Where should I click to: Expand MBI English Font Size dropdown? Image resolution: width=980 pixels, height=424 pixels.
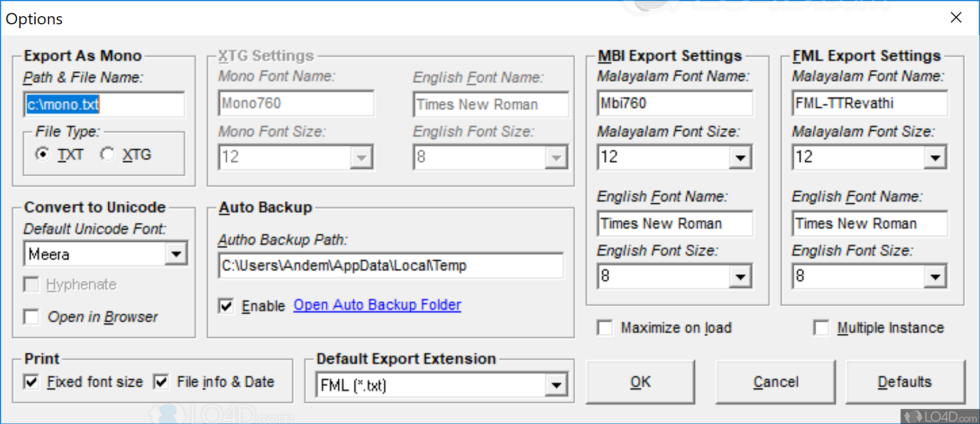pos(740,277)
